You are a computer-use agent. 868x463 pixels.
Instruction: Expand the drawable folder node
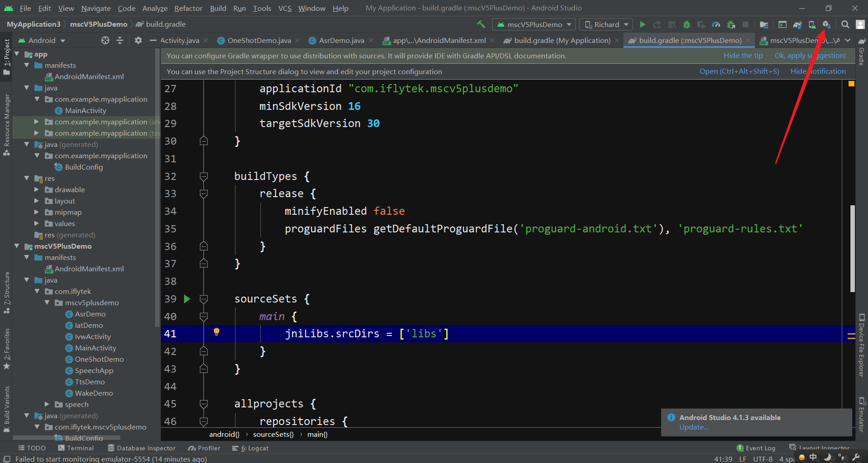[x=37, y=189]
